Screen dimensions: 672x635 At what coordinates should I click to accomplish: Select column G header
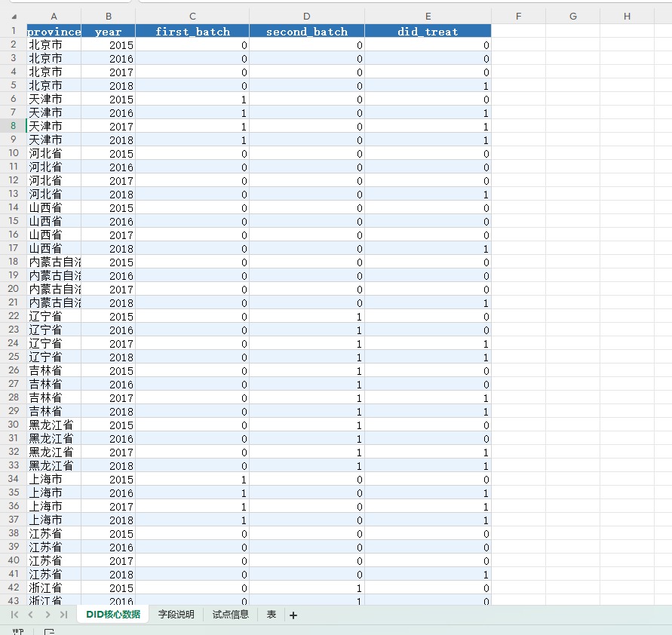point(573,17)
